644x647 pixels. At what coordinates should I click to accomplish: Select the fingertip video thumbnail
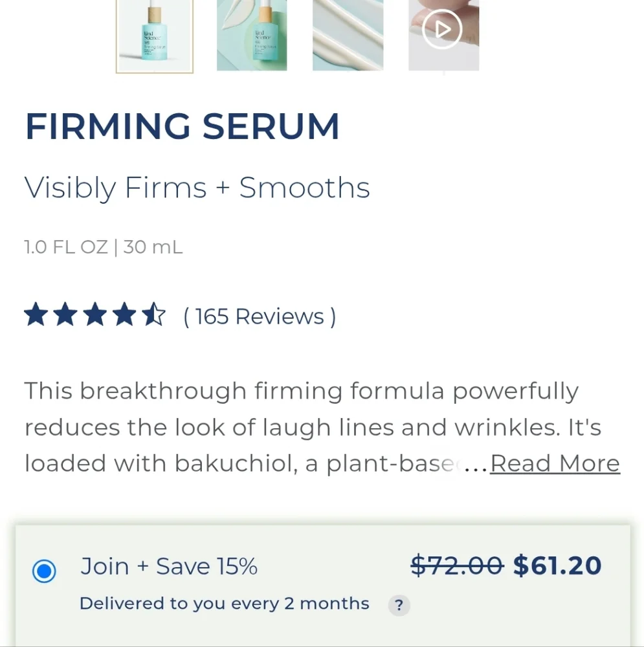(443, 36)
